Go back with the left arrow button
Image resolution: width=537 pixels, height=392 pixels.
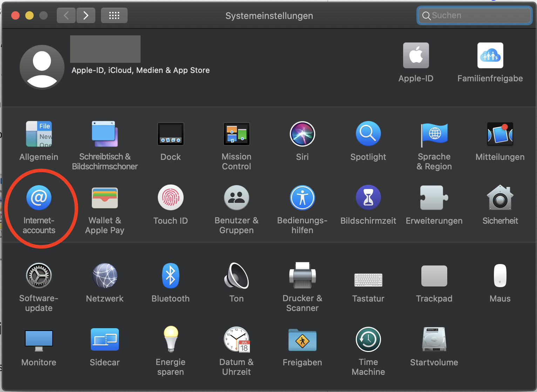(66, 15)
